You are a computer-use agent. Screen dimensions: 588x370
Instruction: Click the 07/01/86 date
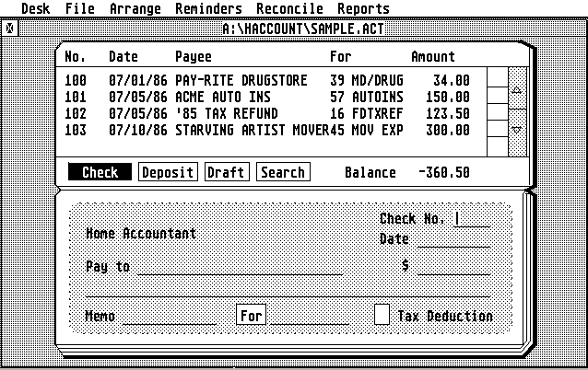(138, 80)
